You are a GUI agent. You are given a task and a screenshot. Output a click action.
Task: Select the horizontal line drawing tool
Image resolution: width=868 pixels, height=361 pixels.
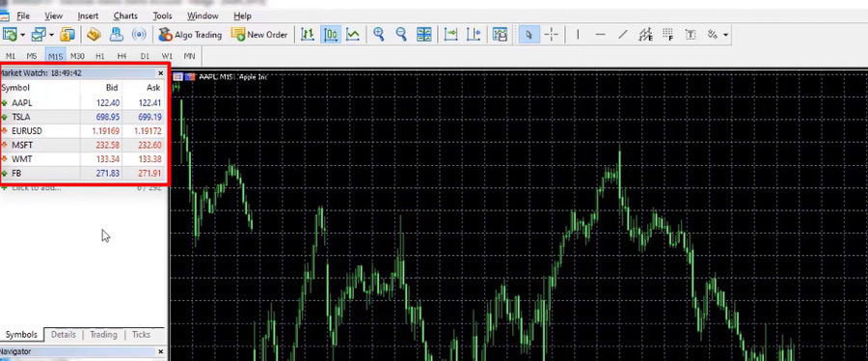click(600, 35)
